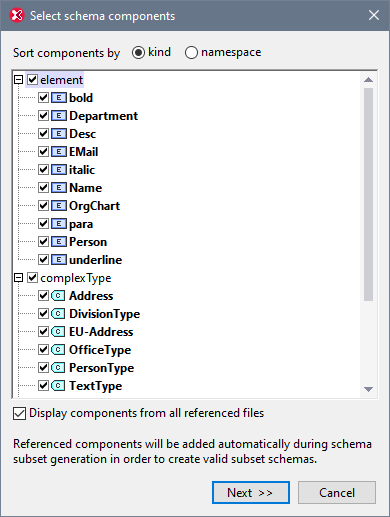Toggle the Department element checkbox

tap(43, 116)
